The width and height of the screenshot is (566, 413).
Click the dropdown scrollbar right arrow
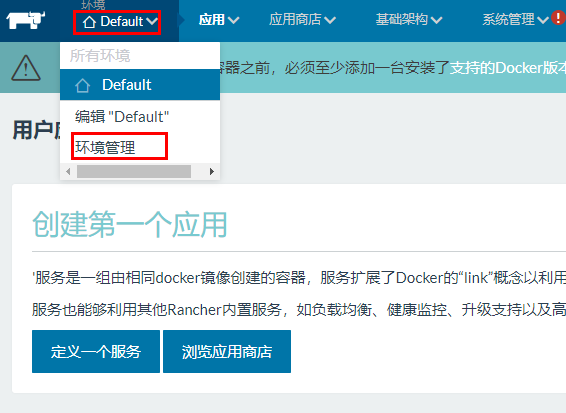pos(212,171)
